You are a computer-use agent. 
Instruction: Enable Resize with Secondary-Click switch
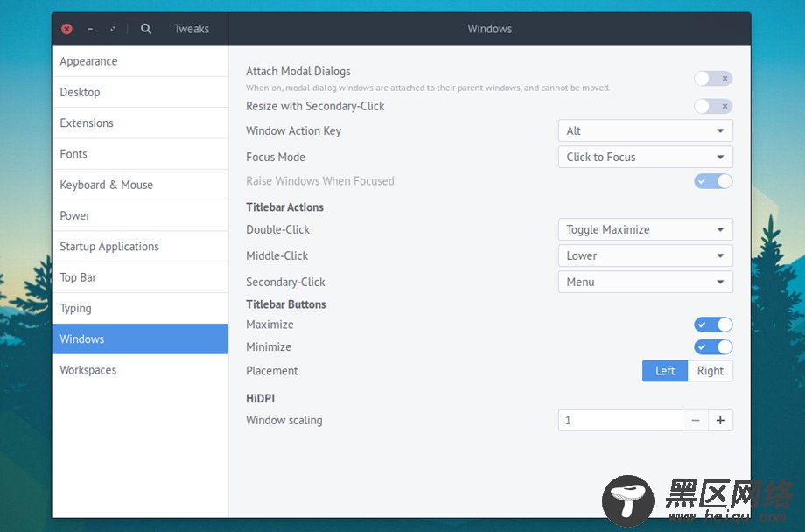click(x=713, y=106)
